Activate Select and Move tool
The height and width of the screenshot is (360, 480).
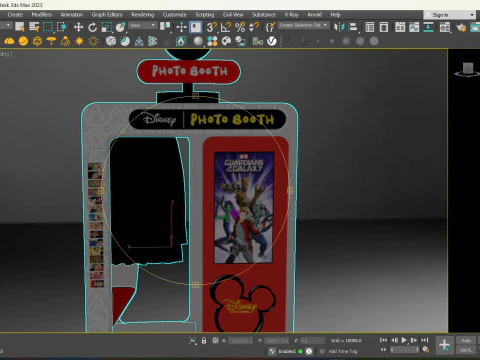(78, 27)
